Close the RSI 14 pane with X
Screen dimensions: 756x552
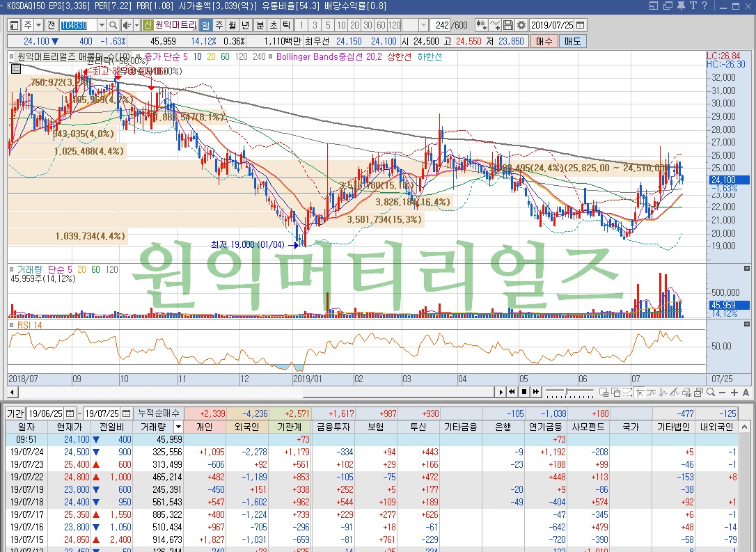(747, 324)
